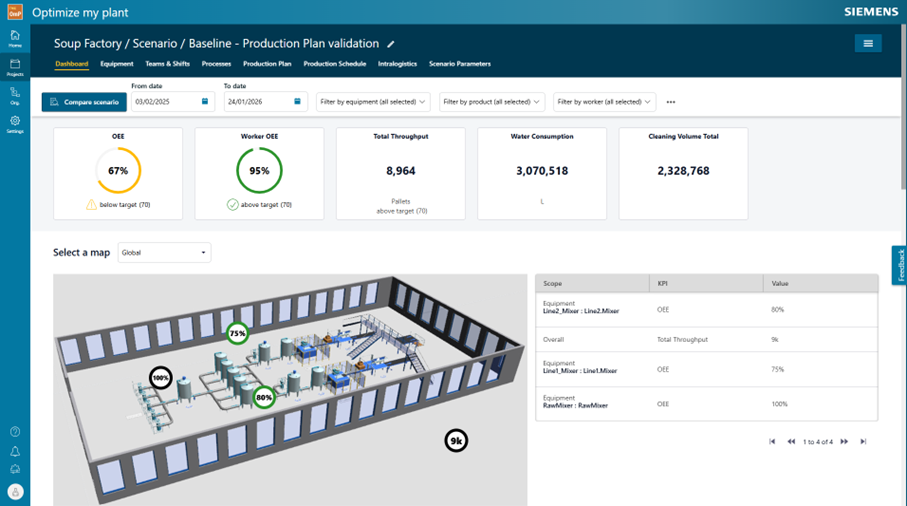Go to next page in KPI table
The height and width of the screenshot is (506, 907).
844,441
